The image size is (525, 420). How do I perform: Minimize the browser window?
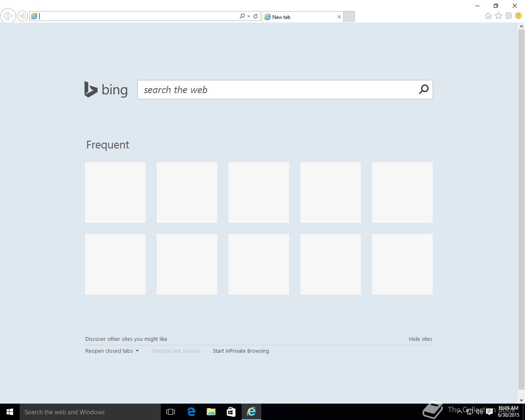click(x=477, y=6)
